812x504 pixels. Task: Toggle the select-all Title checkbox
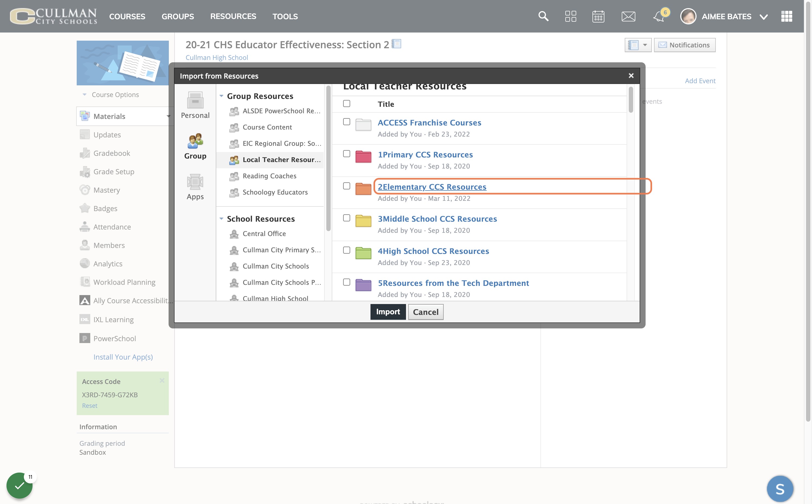click(347, 104)
